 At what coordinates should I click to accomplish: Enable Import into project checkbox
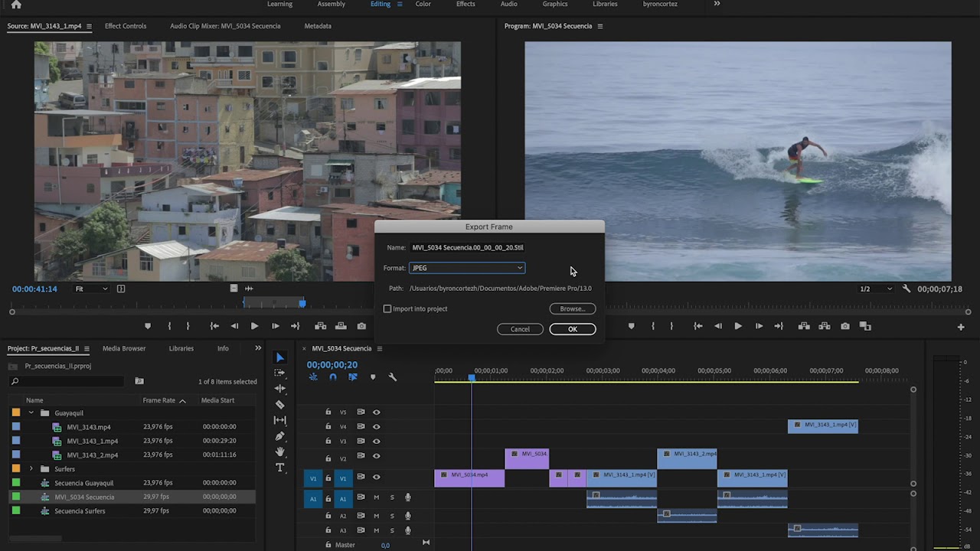pos(387,308)
